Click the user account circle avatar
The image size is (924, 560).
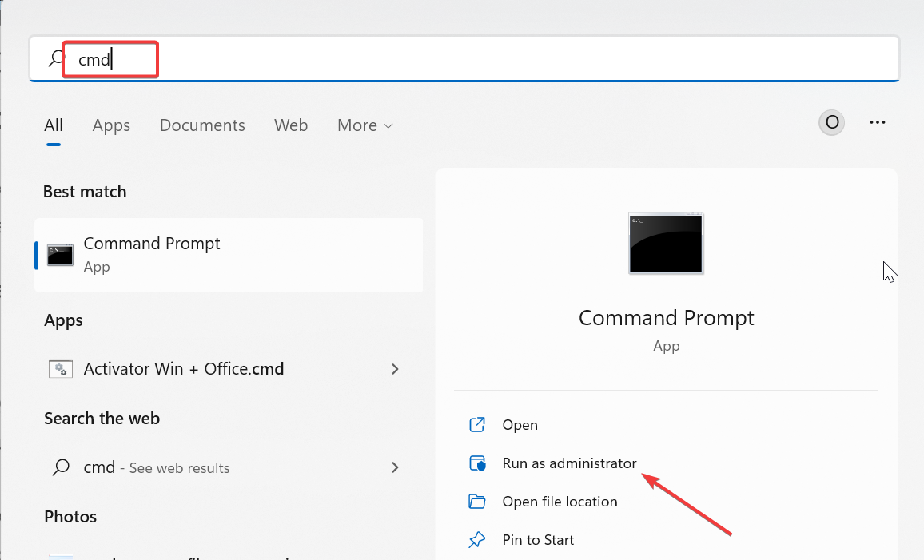pos(831,121)
